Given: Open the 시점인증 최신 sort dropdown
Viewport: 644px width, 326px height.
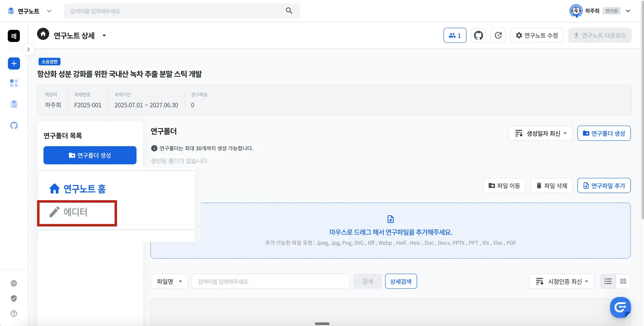Looking at the screenshot, I should [561, 281].
